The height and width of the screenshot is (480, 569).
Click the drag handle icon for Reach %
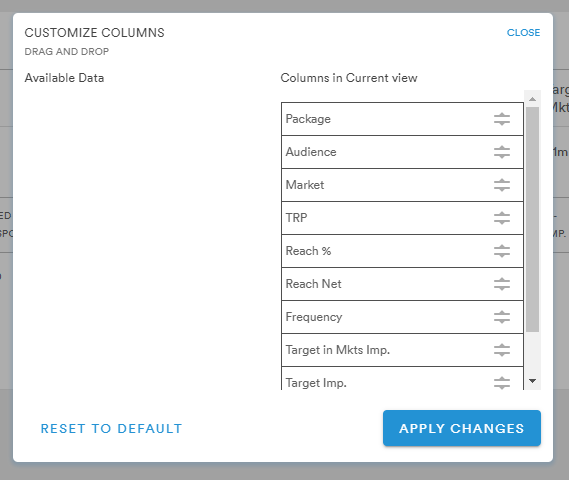tap(502, 251)
